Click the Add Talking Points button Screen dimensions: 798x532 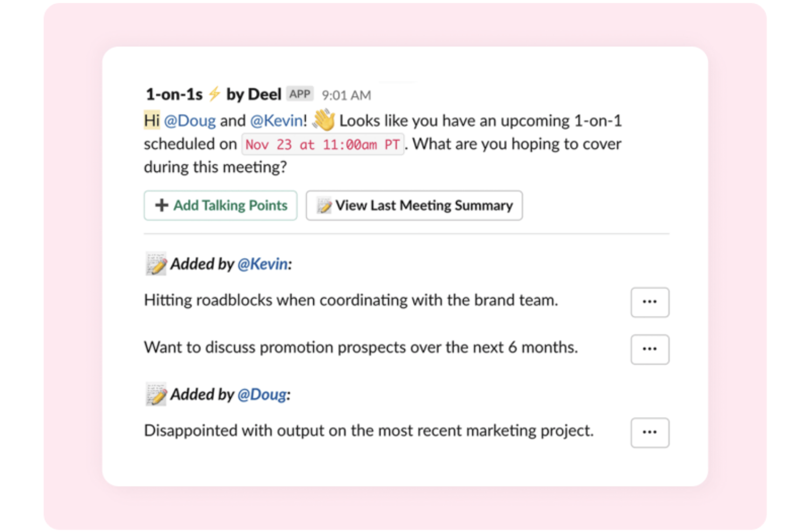(221, 205)
